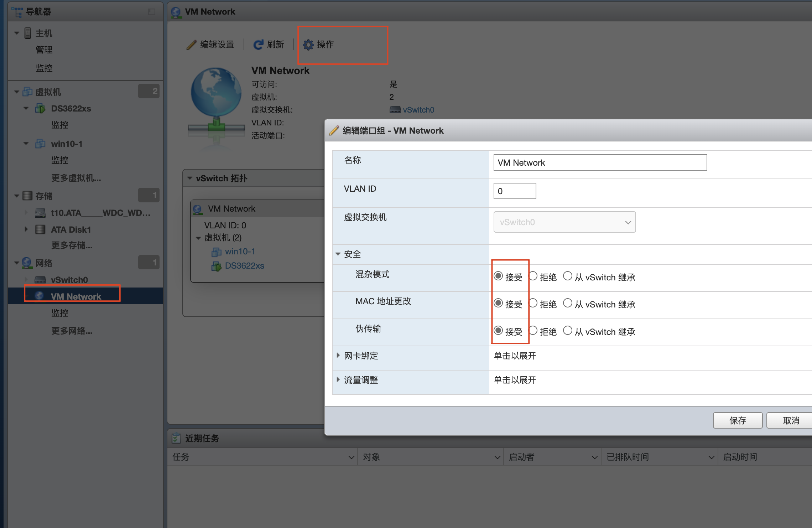Open the Task column dropdown in recent tasks
This screenshot has width=812, height=528.
point(351,457)
